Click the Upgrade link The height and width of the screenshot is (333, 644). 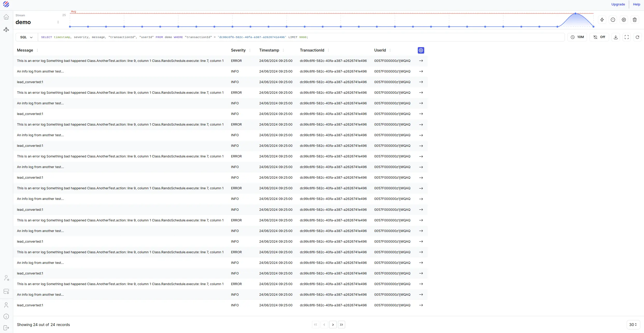pos(618,4)
